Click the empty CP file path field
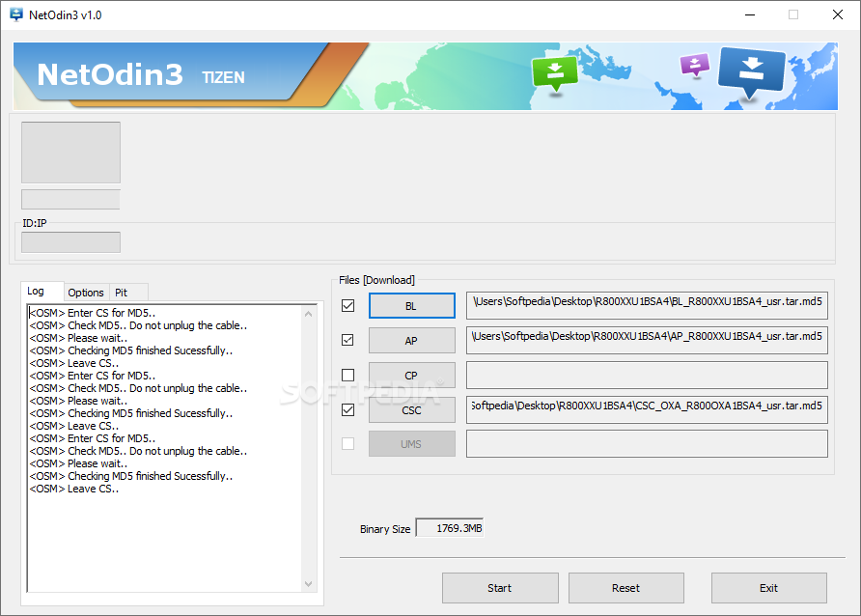The width and height of the screenshot is (861, 616). click(647, 375)
